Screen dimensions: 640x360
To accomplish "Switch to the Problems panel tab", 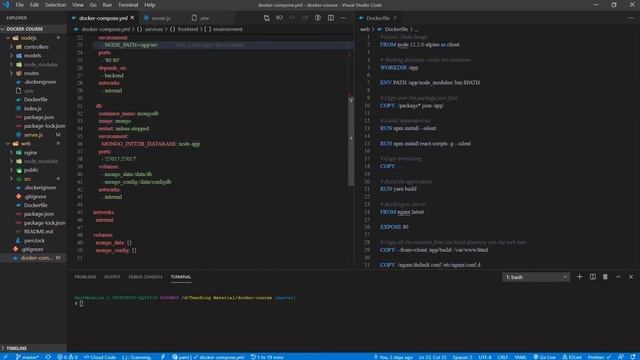I will click(85, 277).
